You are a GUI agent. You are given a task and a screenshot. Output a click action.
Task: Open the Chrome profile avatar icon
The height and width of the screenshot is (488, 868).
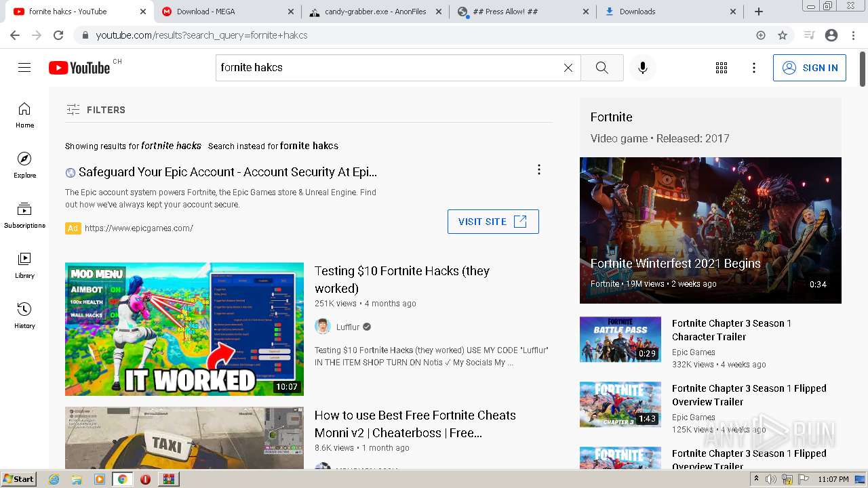[831, 35]
